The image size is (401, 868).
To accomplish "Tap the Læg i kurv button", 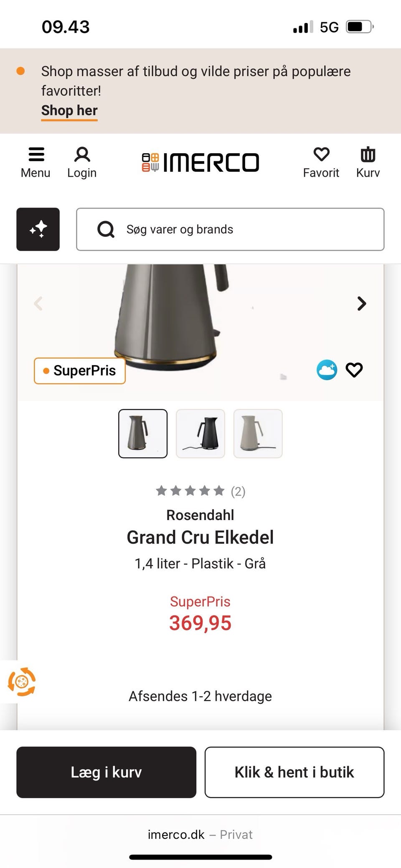I will click(106, 772).
